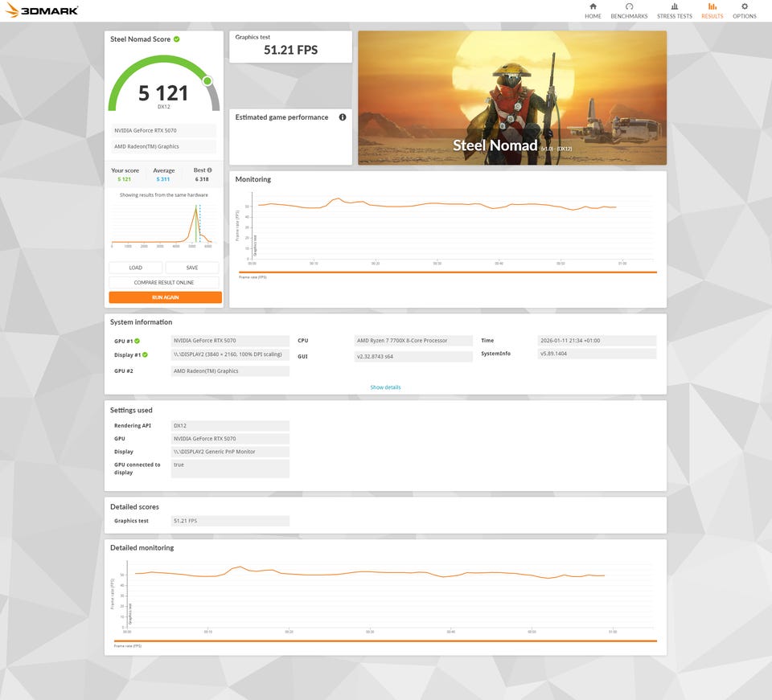Expand system info with Show details
Image resolution: width=772 pixels, height=700 pixels.
(x=385, y=387)
